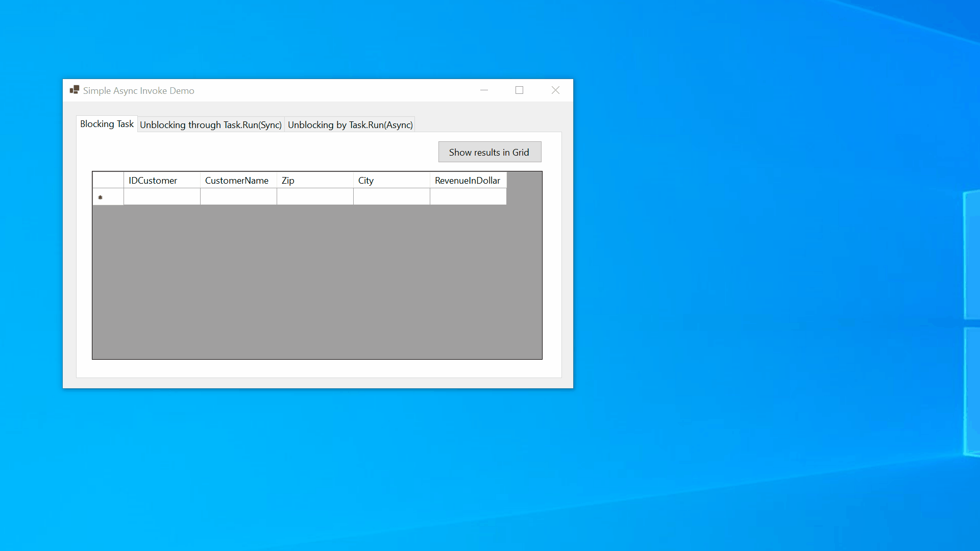This screenshot has width=980, height=551.
Task: Click the empty RevenueInDollar cell
Action: pos(468,196)
